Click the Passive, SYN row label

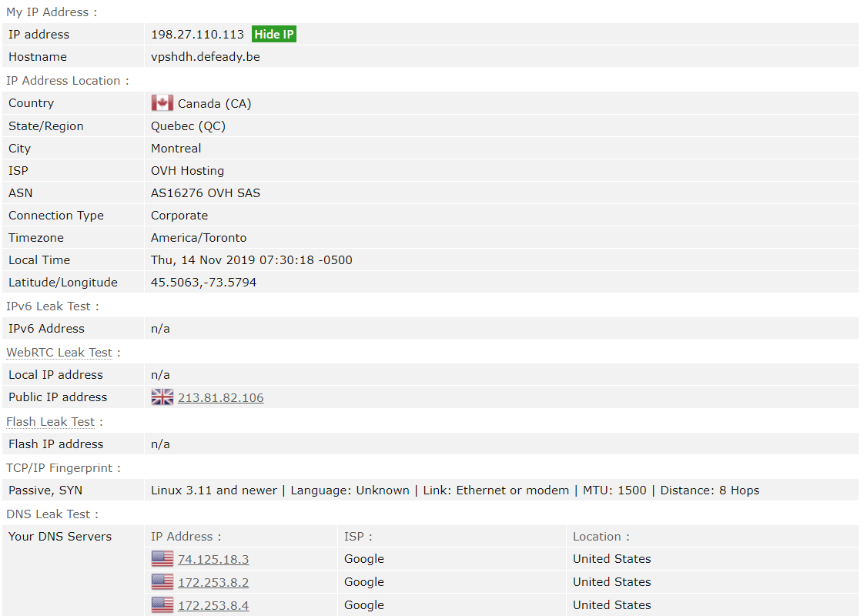[45, 490]
